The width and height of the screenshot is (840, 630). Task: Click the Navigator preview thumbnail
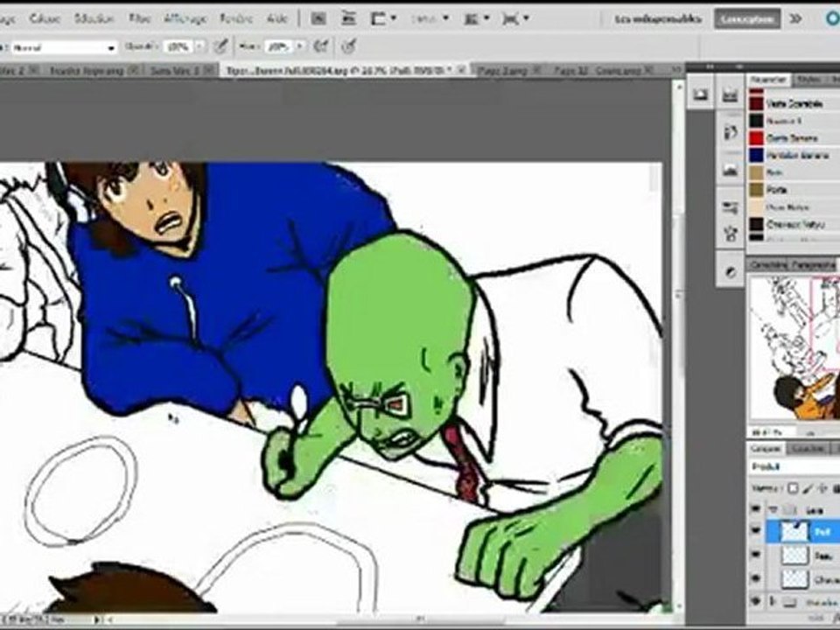(x=794, y=348)
